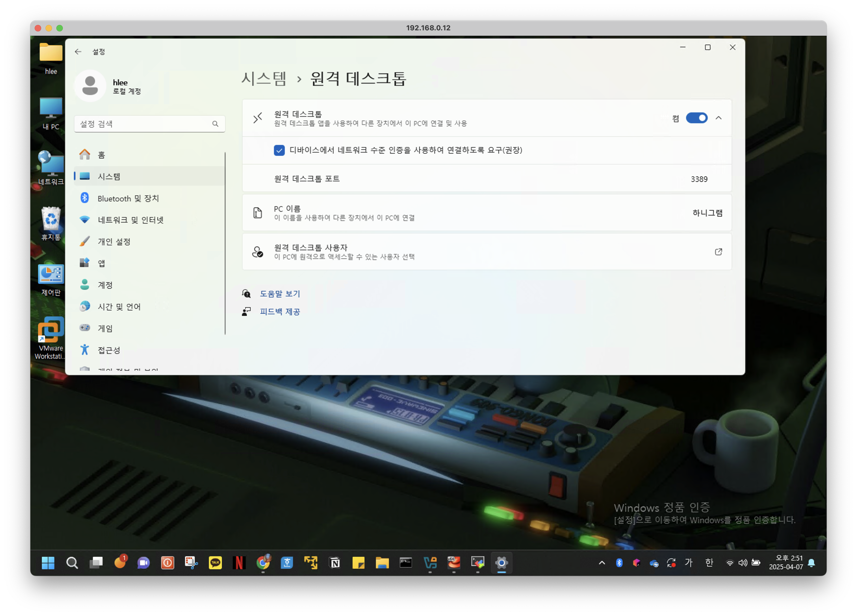Image resolution: width=857 pixels, height=616 pixels.
Task: Open external link icon for Remote Desktop users
Action: click(718, 252)
